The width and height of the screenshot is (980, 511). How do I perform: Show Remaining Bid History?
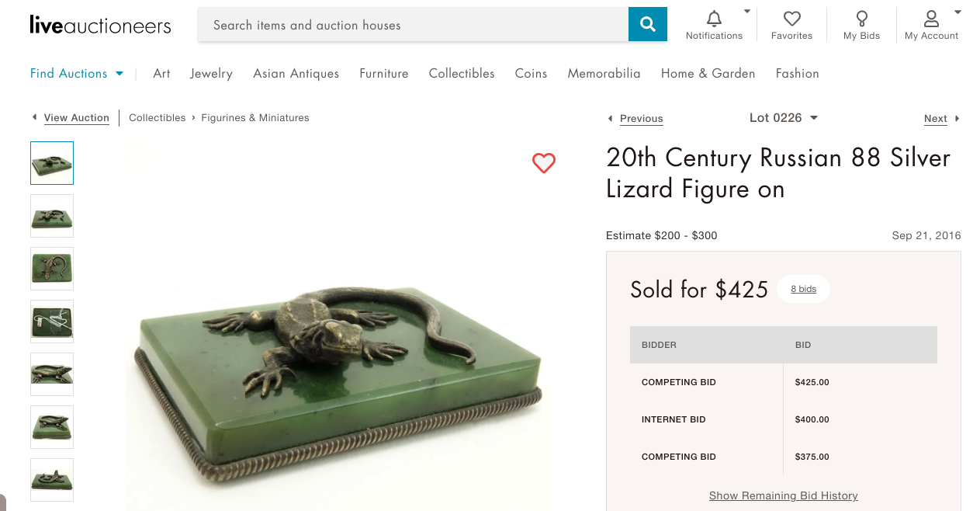coord(783,495)
